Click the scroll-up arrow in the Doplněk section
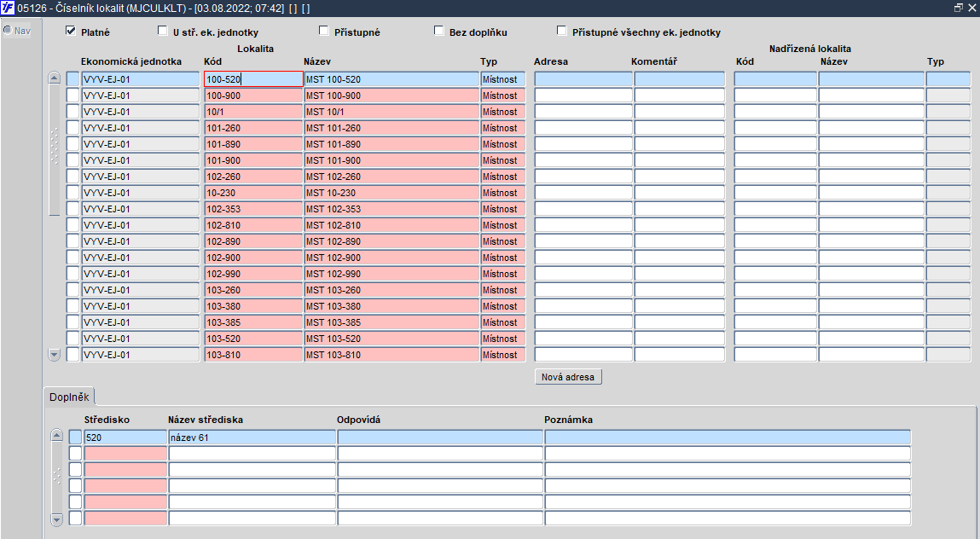This screenshot has height=539, width=980. [x=57, y=435]
